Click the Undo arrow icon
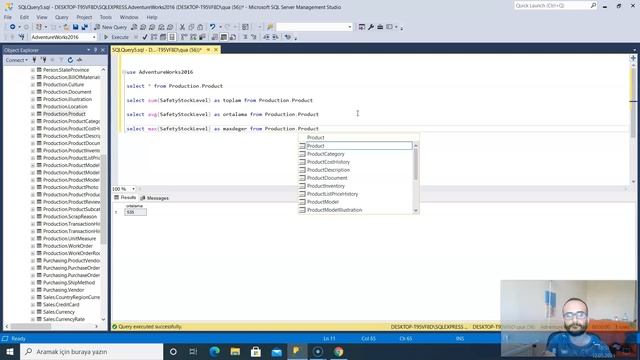The image size is (640, 360). coord(212,27)
